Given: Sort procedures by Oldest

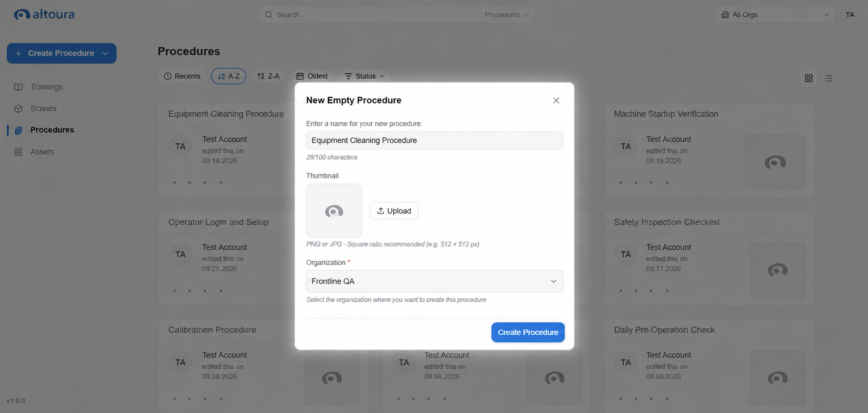Looking at the screenshot, I should [x=312, y=76].
